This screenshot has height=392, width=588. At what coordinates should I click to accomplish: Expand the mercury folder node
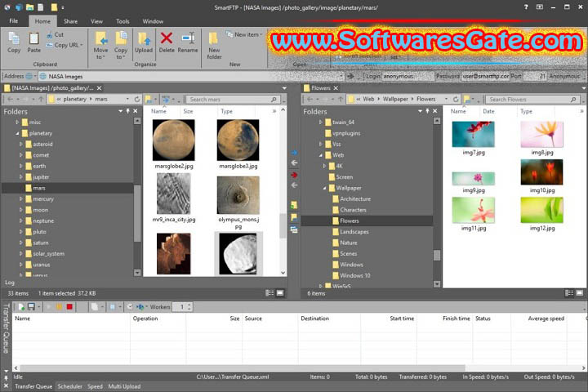tap(21, 198)
